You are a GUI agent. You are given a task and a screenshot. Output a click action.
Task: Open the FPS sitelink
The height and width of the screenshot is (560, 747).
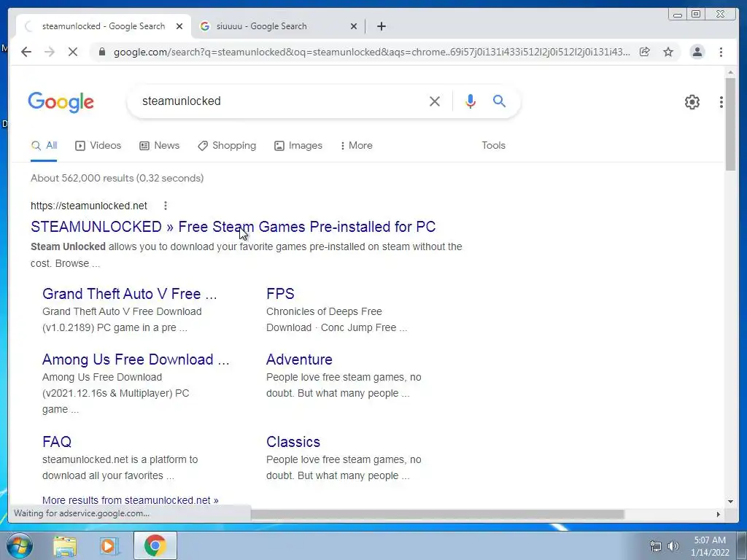tap(280, 294)
